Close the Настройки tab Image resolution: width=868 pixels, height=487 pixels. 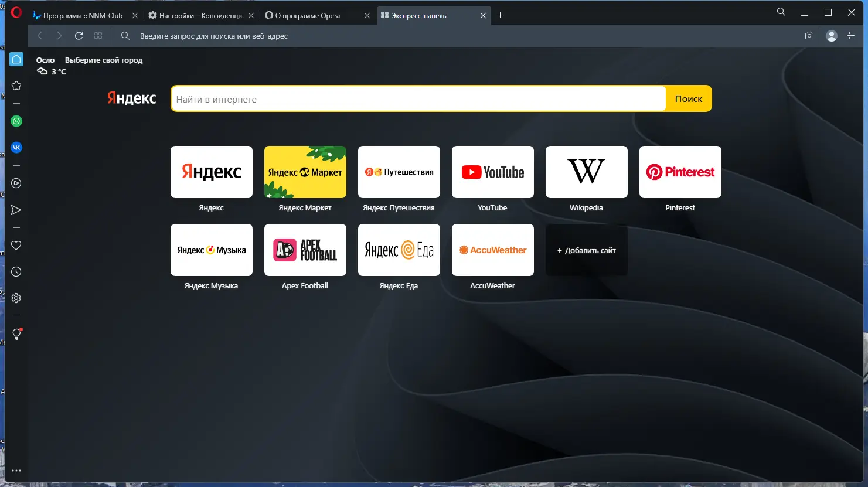(x=251, y=16)
